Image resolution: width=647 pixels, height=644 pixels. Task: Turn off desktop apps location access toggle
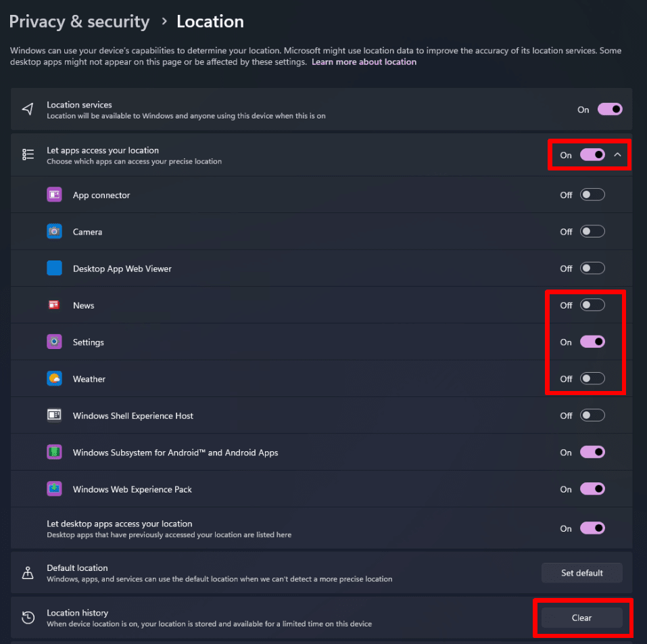click(592, 528)
